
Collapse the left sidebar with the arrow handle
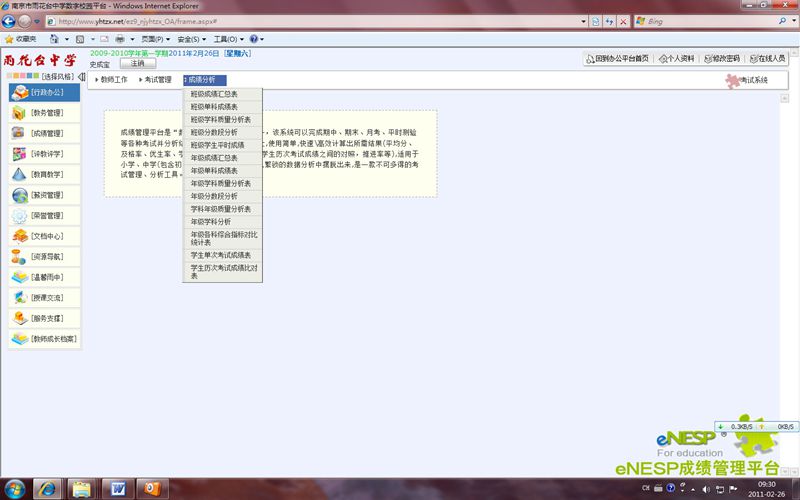(82, 77)
